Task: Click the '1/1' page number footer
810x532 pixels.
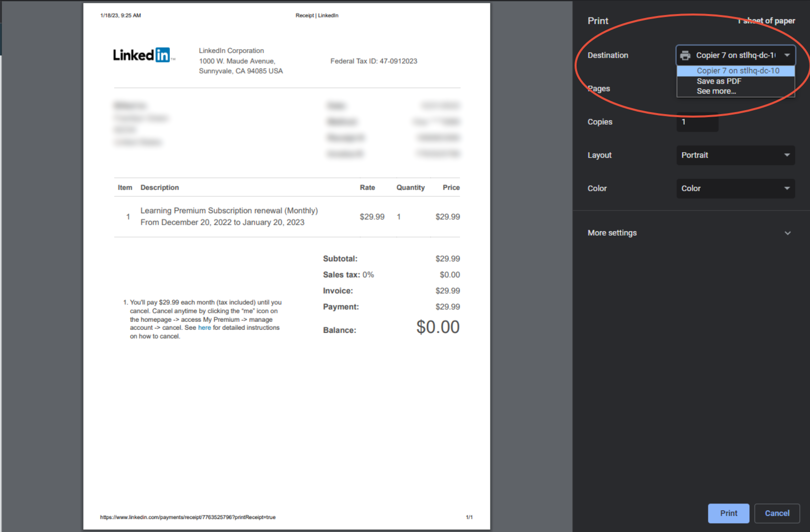Action: click(469, 517)
